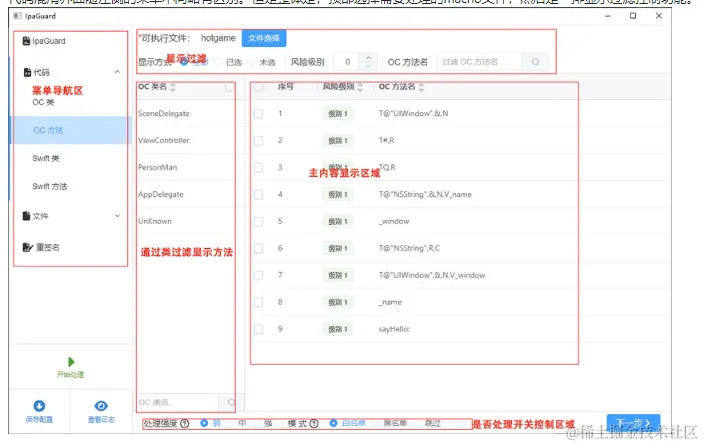This screenshot has height=446, width=703.
Task: Select 中 processing strength
Action: (230, 423)
